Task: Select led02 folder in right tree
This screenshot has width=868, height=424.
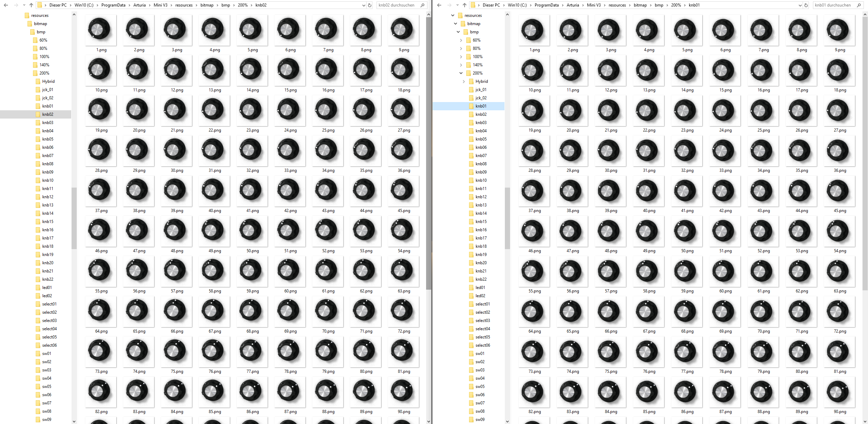Action: (480, 296)
